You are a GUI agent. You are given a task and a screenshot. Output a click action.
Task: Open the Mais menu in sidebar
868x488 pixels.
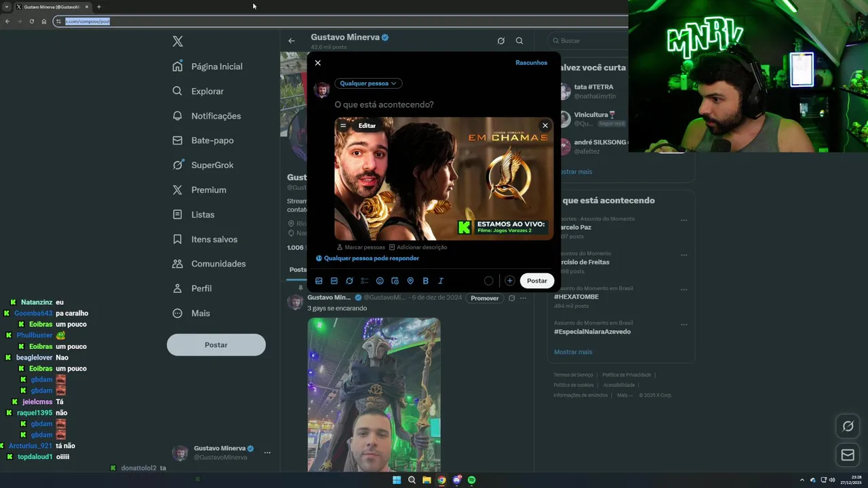[x=191, y=313]
